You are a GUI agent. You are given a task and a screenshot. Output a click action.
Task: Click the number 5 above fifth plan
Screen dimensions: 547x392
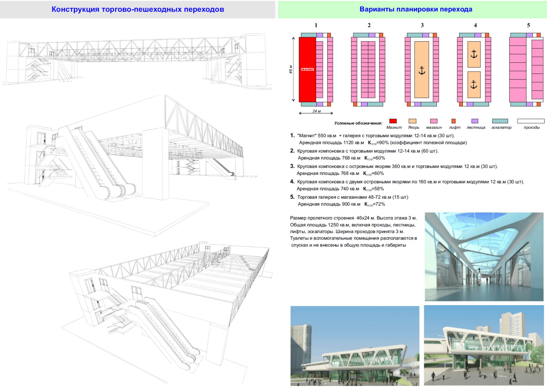point(528,25)
